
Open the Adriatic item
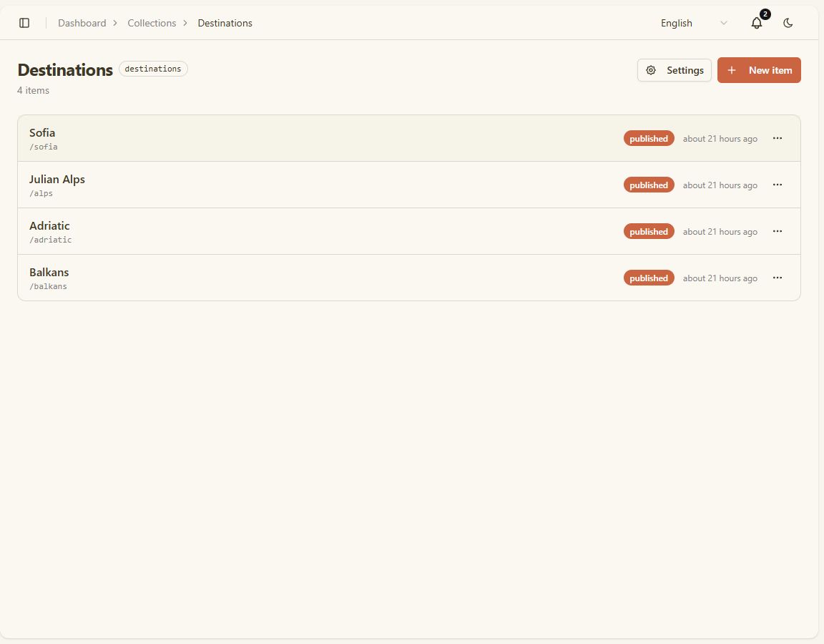409,231
